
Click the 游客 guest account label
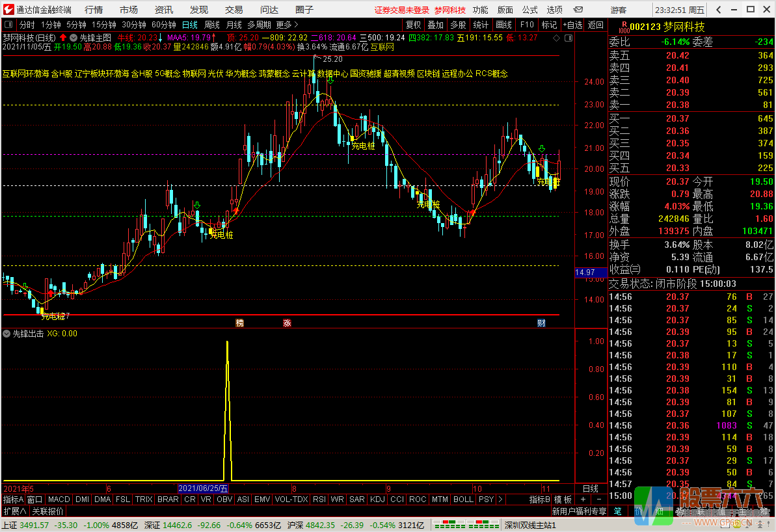(618, 10)
